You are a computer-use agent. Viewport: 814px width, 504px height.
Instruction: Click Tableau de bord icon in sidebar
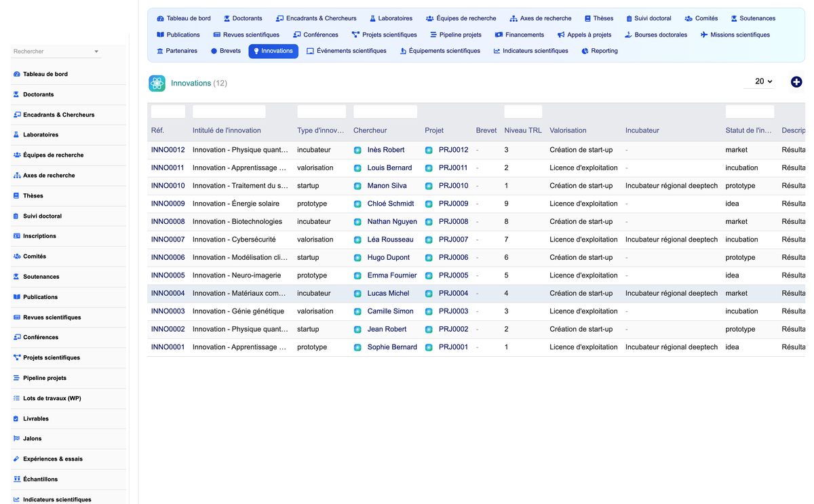[x=17, y=74]
